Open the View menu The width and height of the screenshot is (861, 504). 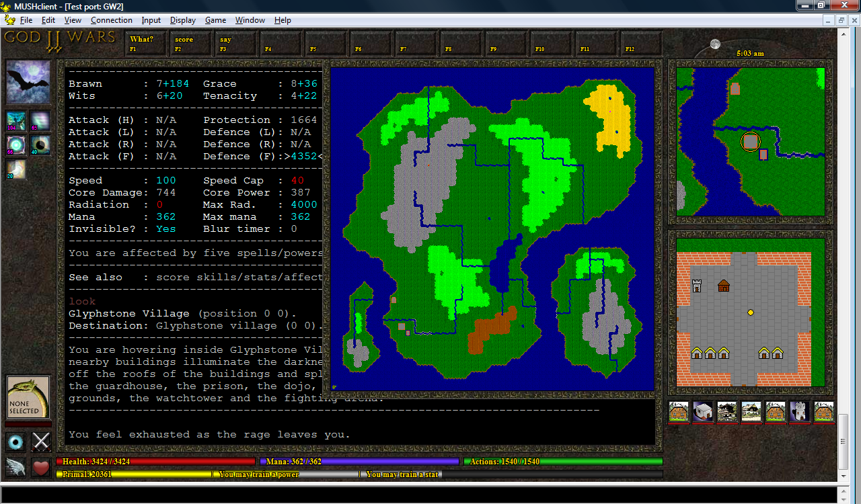click(x=73, y=20)
